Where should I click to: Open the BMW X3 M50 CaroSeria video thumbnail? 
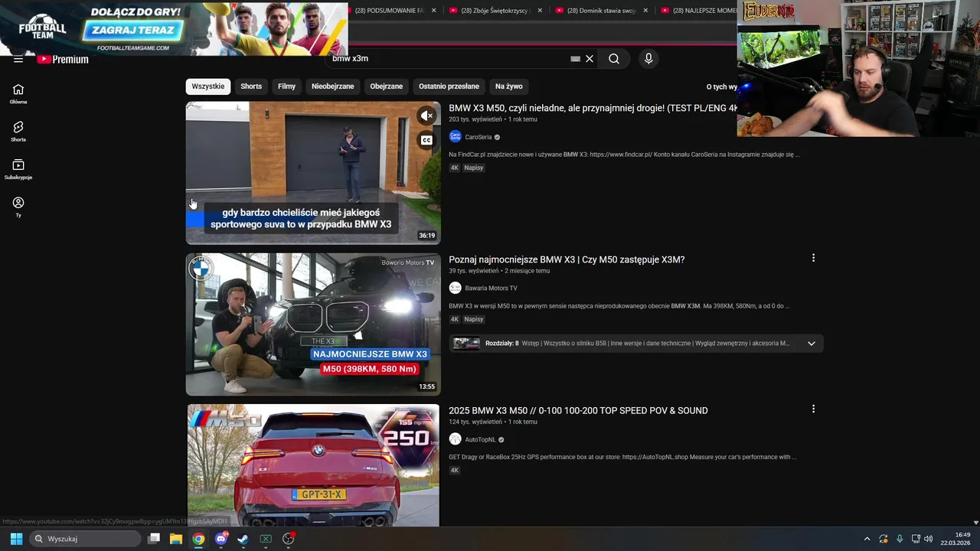[x=313, y=173]
